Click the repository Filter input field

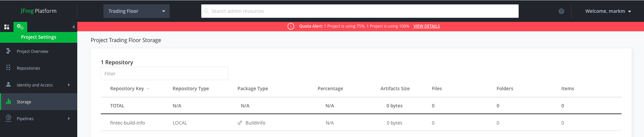click(x=164, y=73)
